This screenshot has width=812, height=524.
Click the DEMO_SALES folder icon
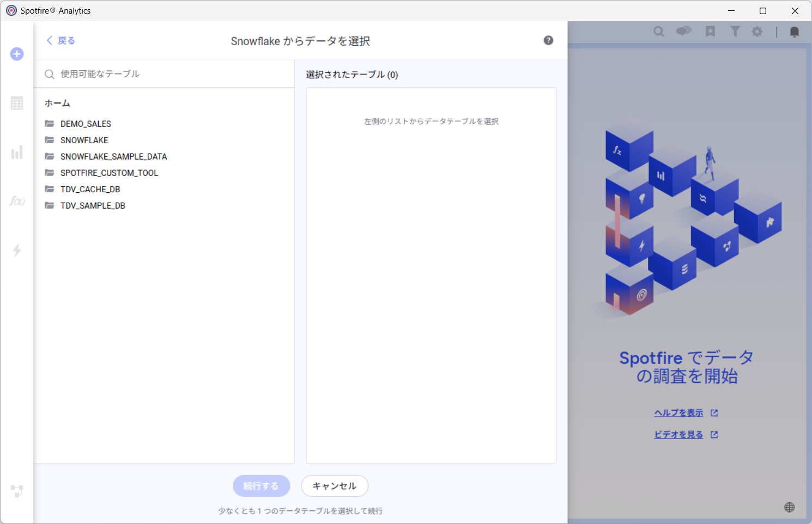tap(50, 124)
